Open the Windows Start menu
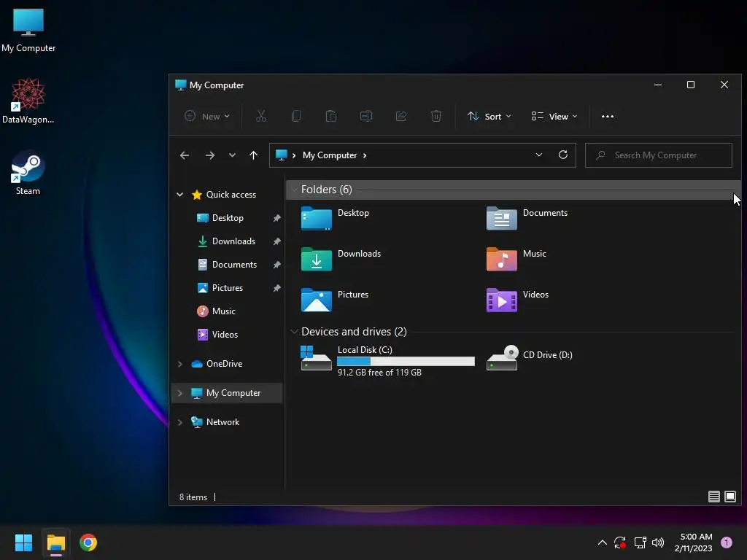747x560 pixels. (23, 542)
